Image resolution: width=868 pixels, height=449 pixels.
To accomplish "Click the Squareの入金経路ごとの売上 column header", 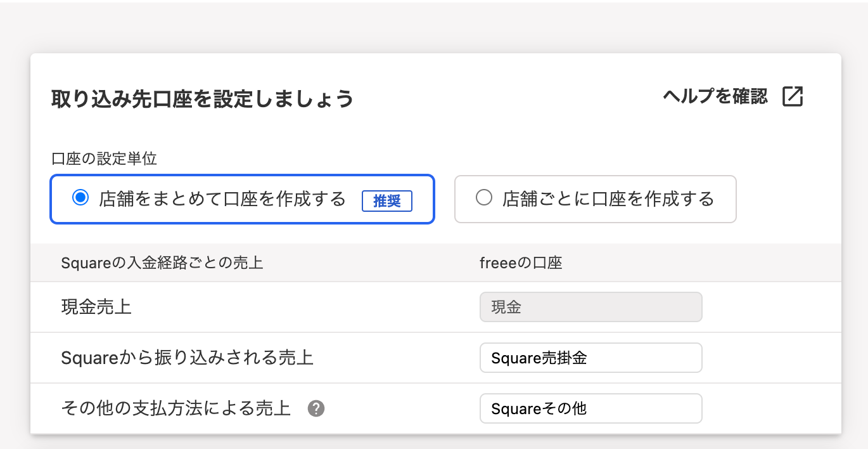I will (162, 263).
